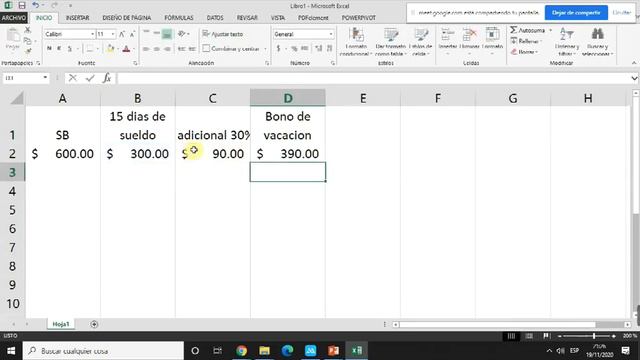The height and width of the screenshot is (360, 640).
Task: Paste using the Pegar button
Action: click(12, 39)
